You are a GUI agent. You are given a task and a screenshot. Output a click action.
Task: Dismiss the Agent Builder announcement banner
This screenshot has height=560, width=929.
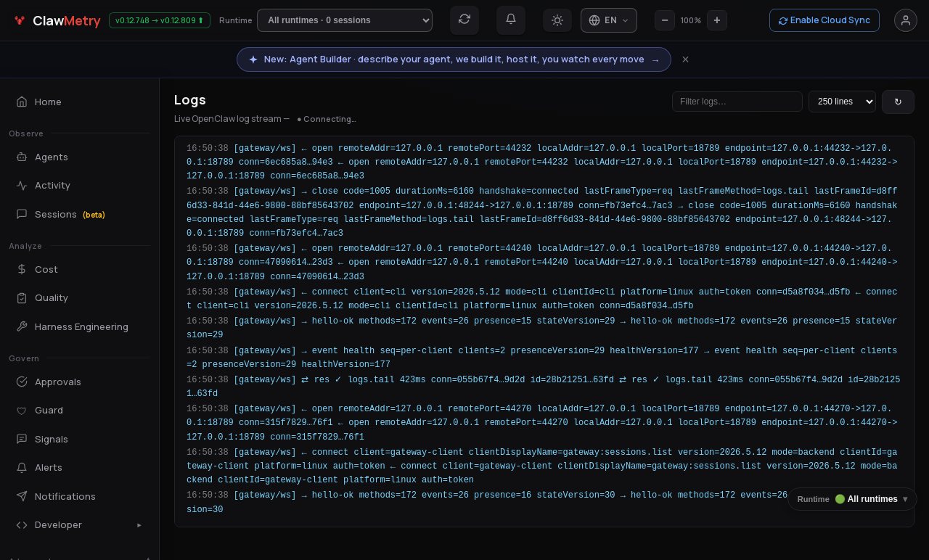coord(685,59)
